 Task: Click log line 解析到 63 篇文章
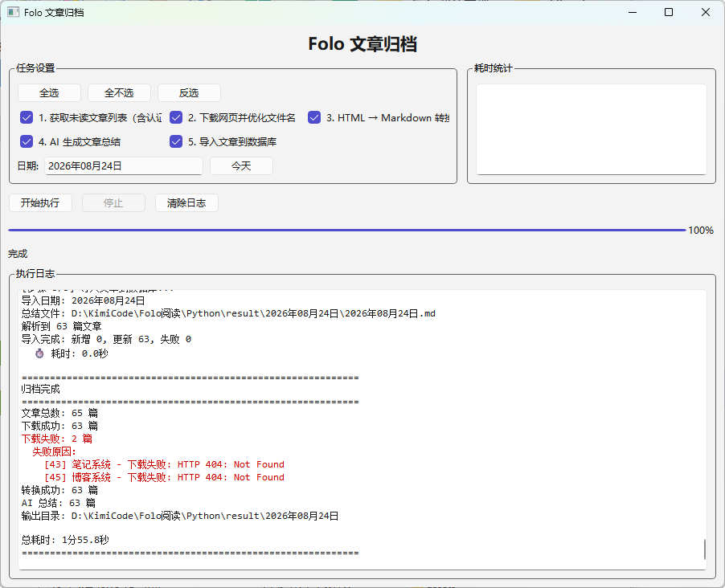pyautogui.click(x=62, y=326)
